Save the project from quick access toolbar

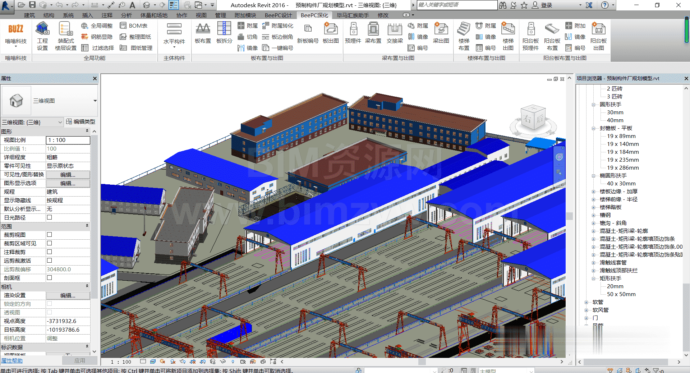click(x=32, y=5)
